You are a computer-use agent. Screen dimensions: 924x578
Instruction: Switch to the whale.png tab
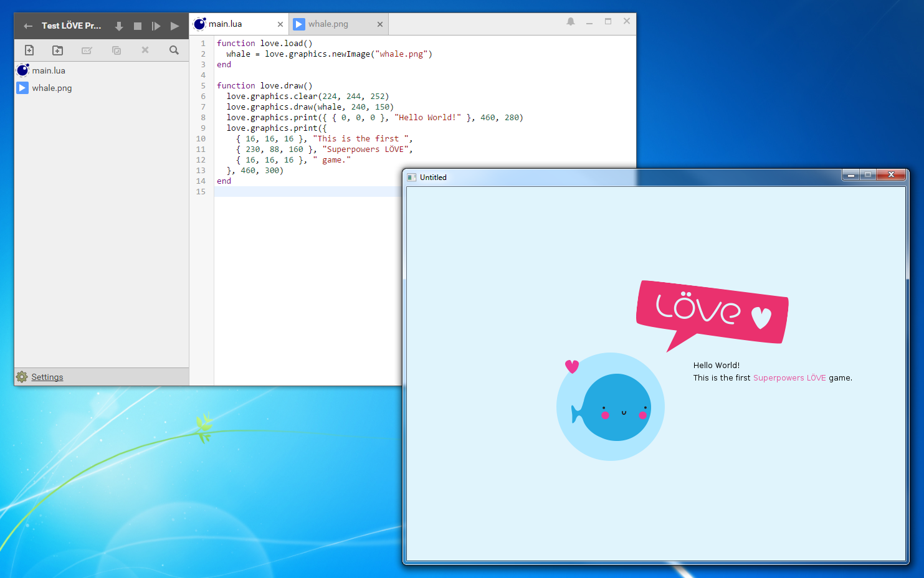tap(338, 24)
